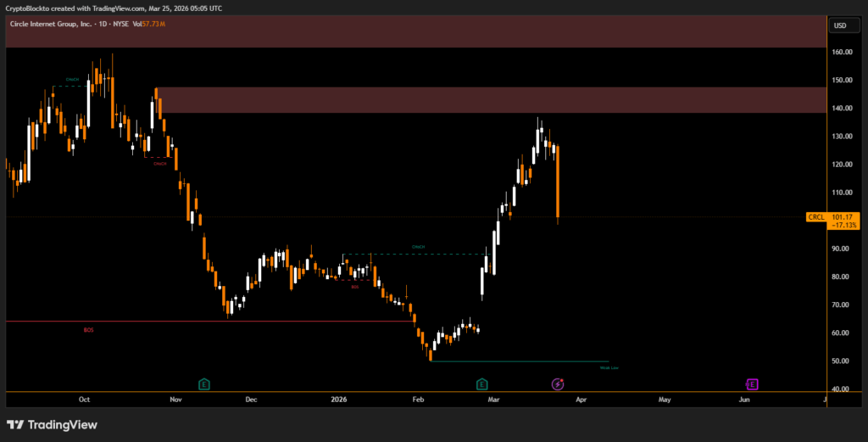
Task: Select the topmost red supply zone rectangle
Action: point(414,31)
